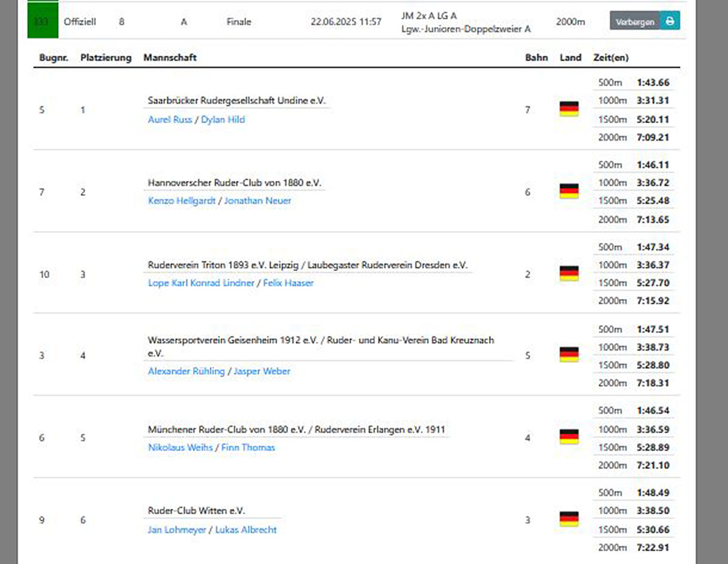Click the German flag in Ruderverein Triton row
Viewport: 728px width, 564px height.
568,274
